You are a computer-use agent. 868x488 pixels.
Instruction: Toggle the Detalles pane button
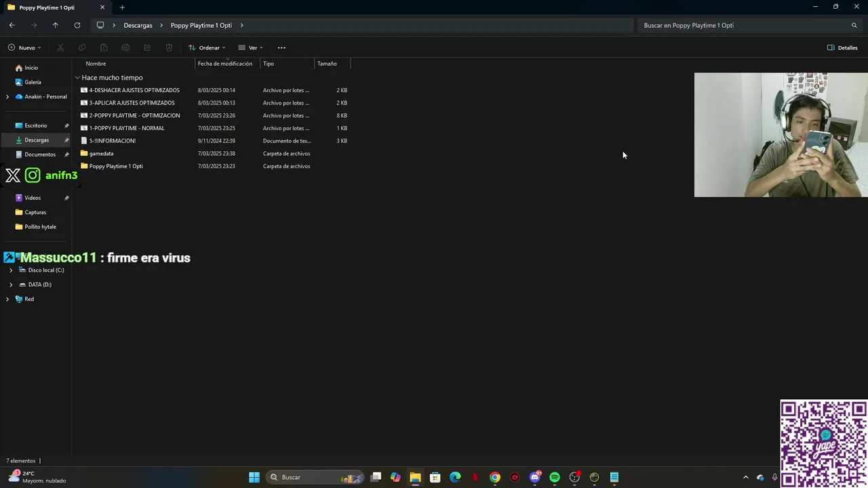tap(842, 47)
